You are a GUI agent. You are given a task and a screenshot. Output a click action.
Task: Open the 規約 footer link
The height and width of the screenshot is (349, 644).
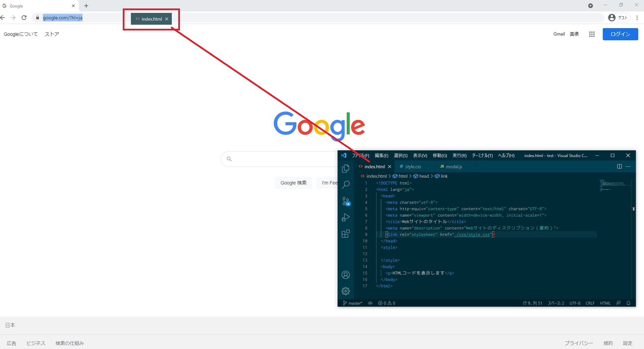click(608, 343)
